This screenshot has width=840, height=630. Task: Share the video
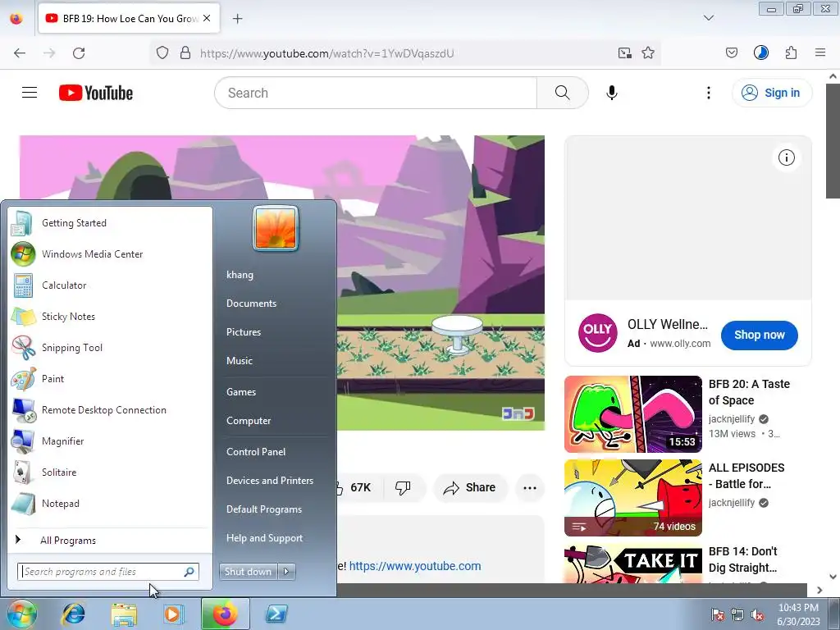coord(470,487)
